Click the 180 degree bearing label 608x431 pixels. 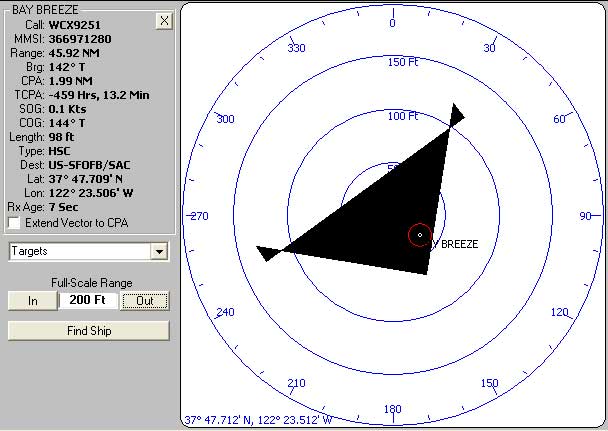[392, 408]
